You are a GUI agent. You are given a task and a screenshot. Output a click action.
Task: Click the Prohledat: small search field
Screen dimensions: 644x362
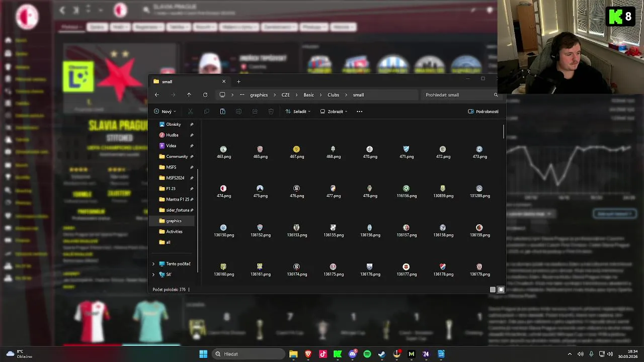click(461, 95)
